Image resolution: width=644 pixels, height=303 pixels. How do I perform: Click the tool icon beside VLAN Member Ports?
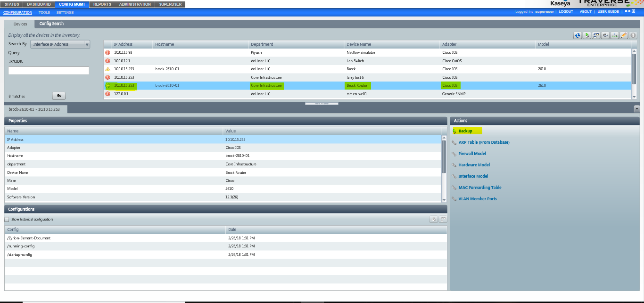pos(454,199)
